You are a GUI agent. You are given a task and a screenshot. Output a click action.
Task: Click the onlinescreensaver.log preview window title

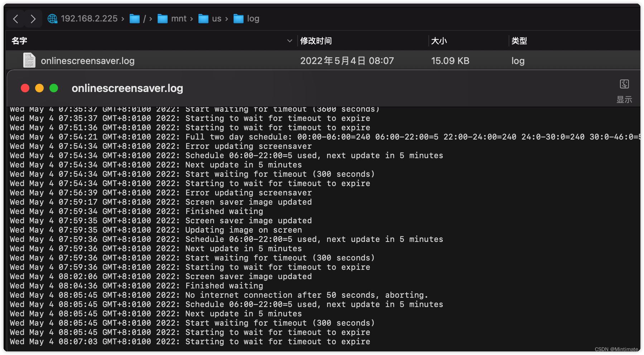(x=128, y=88)
